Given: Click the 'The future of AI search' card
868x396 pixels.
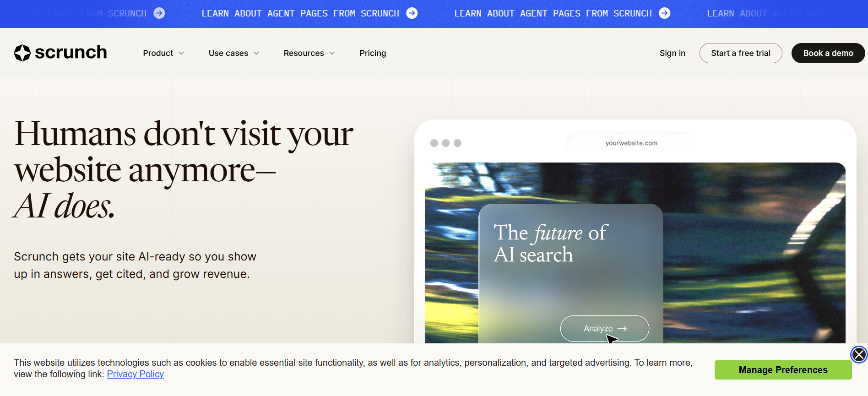Looking at the screenshot, I should tap(571, 273).
